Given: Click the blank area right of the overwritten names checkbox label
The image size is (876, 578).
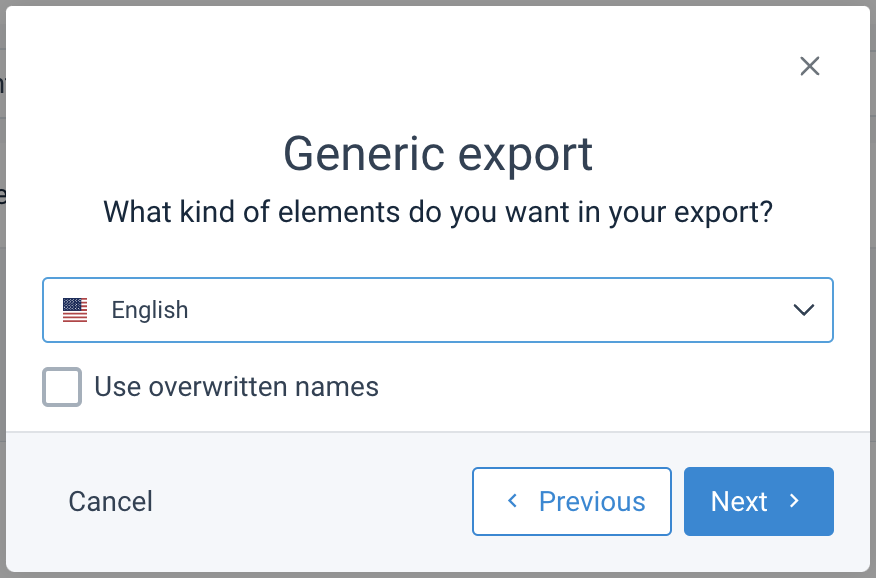Looking at the screenshot, I should click(x=600, y=387).
